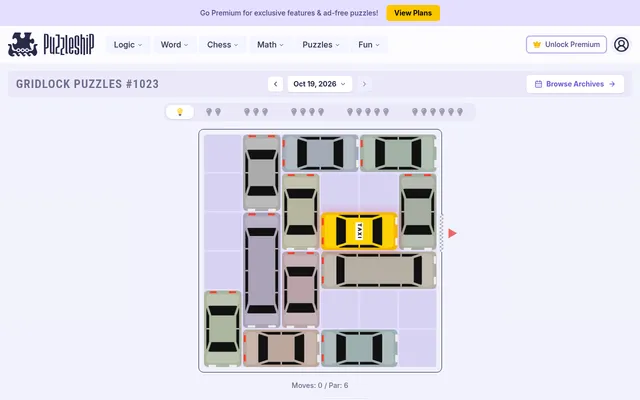Select the yellow taxi car
640x400 pixels.
click(359, 231)
